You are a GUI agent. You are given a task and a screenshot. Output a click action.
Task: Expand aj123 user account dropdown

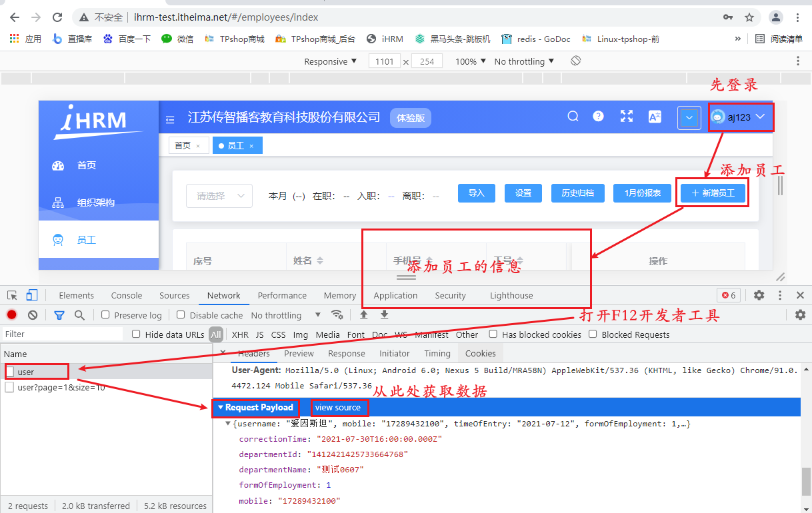pyautogui.click(x=741, y=117)
